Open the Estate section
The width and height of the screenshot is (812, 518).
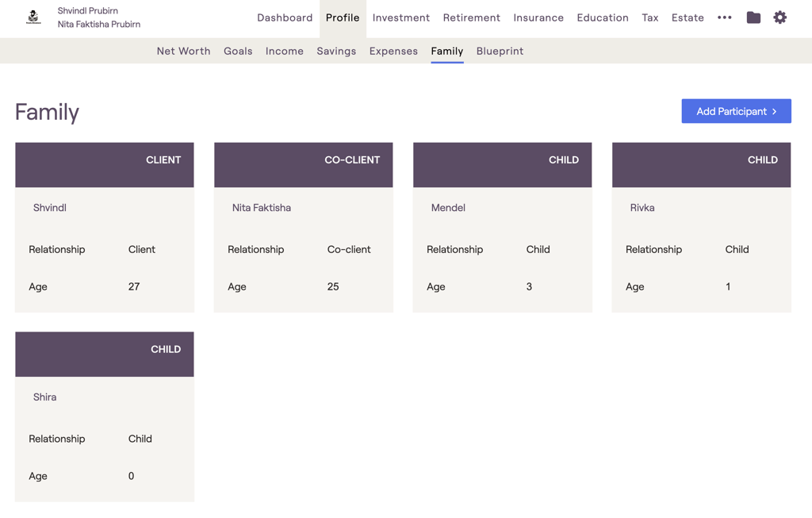(688, 17)
